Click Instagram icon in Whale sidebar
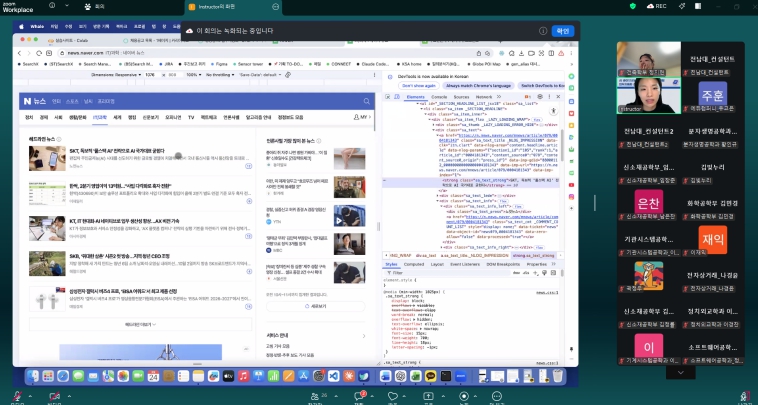 tap(571, 197)
